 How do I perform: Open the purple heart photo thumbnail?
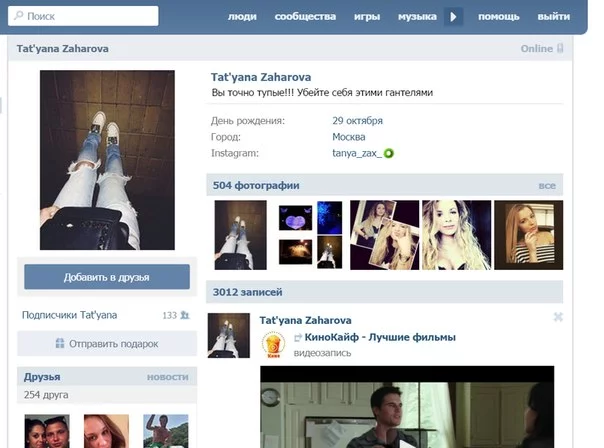[295, 218]
